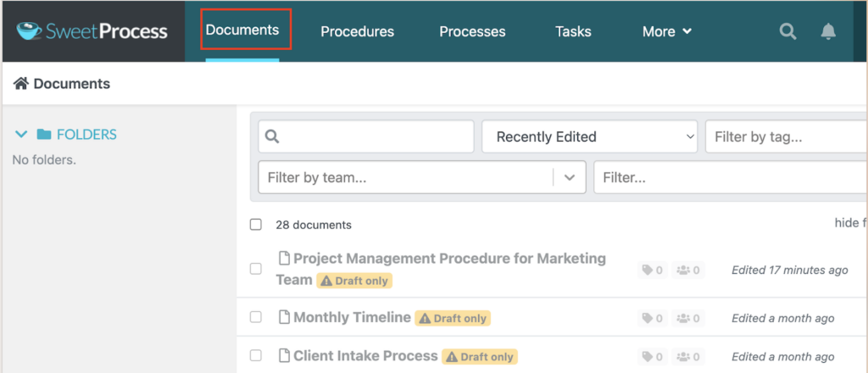Open notifications bell icon
Screen dimensions: 868x373
click(828, 31)
